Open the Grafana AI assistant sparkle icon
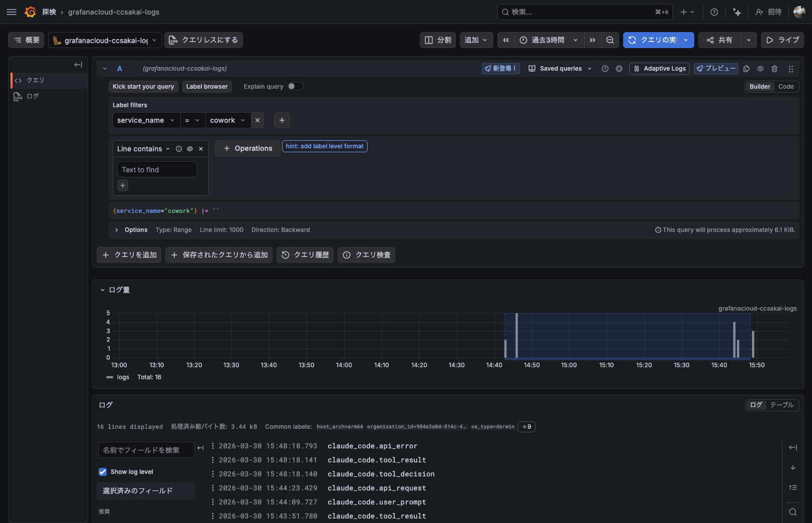The height and width of the screenshot is (523, 812). pos(737,12)
